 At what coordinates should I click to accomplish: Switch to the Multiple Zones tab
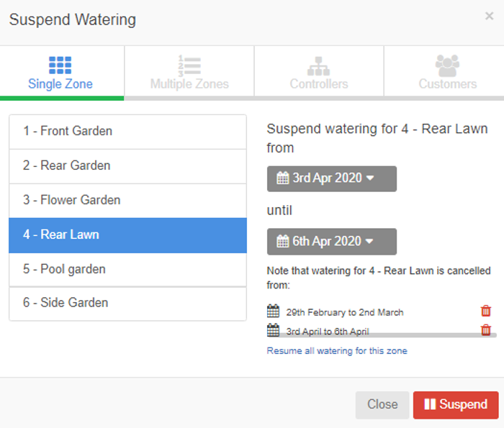coord(189,71)
